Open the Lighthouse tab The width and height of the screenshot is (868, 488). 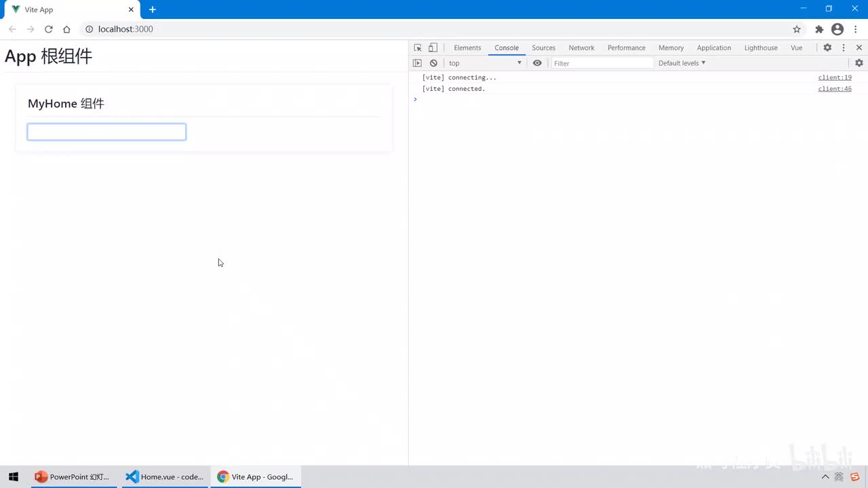pos(761,47)
